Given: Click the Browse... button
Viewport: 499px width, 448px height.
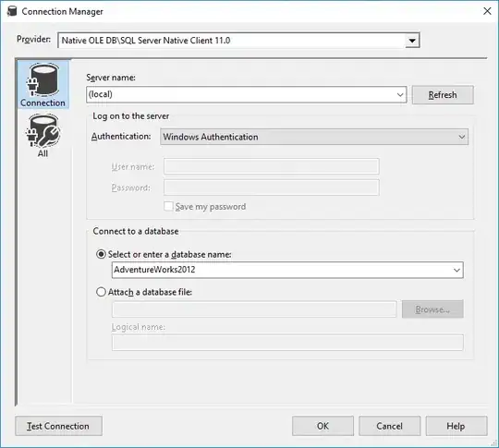Looking at the screenshot, I should [x=432, y=309].
